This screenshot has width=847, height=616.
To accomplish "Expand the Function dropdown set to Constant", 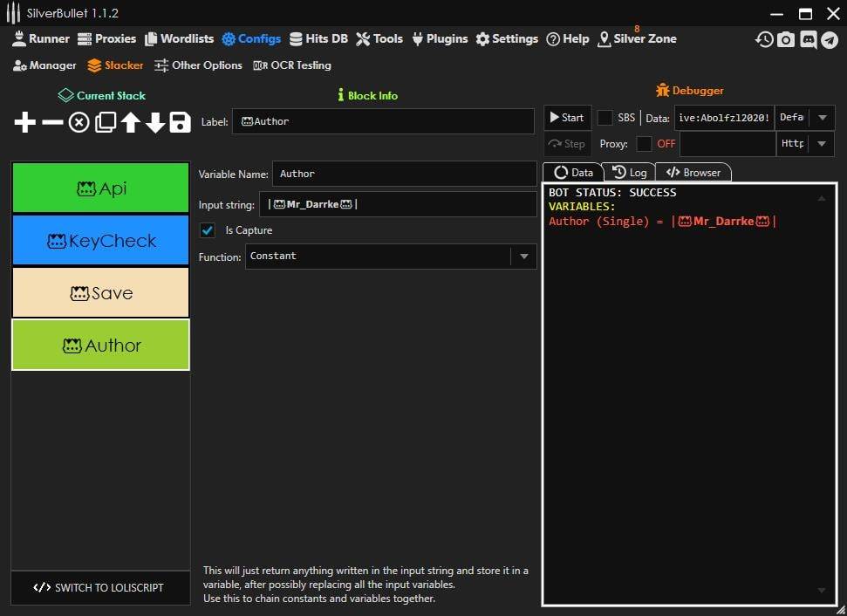I will pos(523,257).
